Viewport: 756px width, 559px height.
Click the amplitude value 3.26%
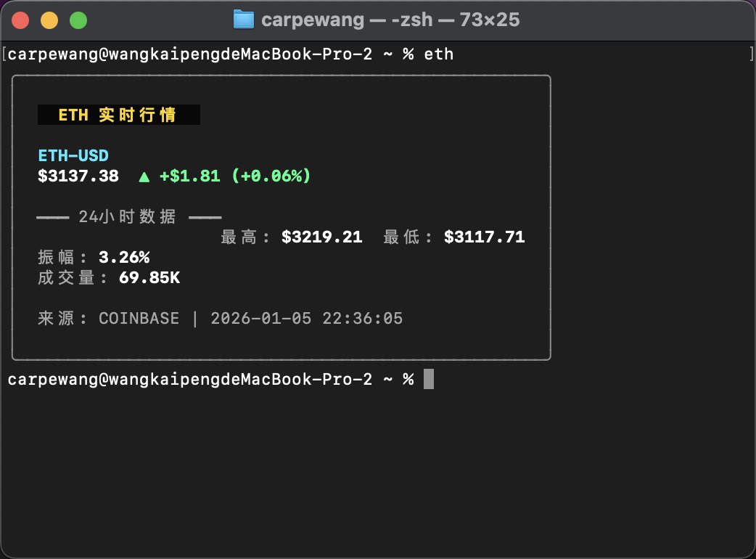tap(124, 257)
